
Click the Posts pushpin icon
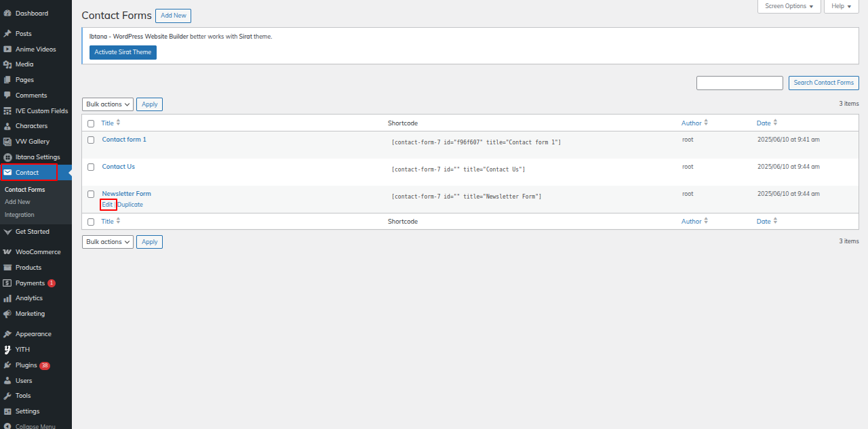(7, 34)
